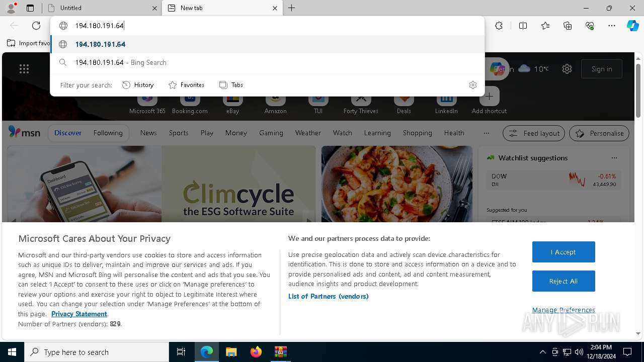The image size is (644, 362).
Task: Open Weather category on MSN
Action: click(x=308, y=133)
